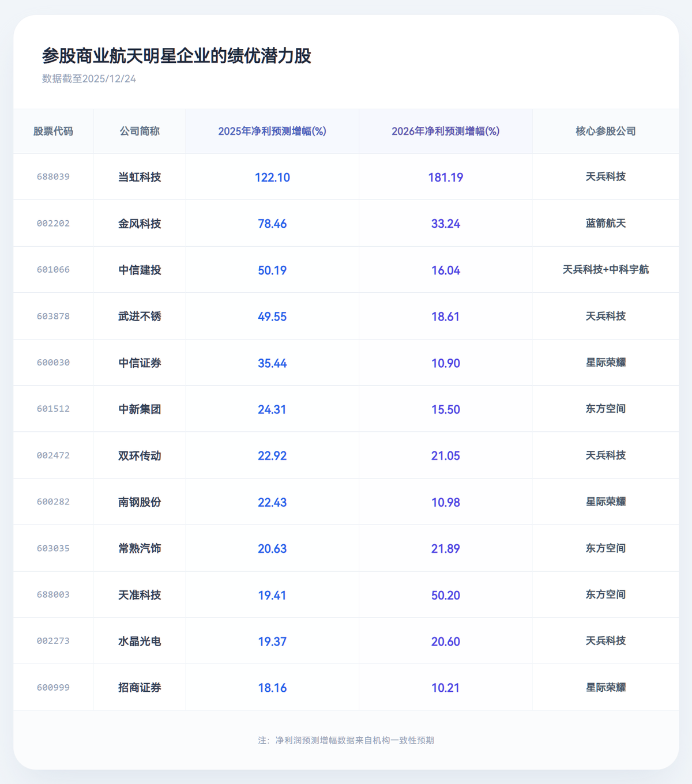Image resolution: width=692 pixels, height=784 pixels.
Task: Click company name 武进不锈
Action: 140,316
